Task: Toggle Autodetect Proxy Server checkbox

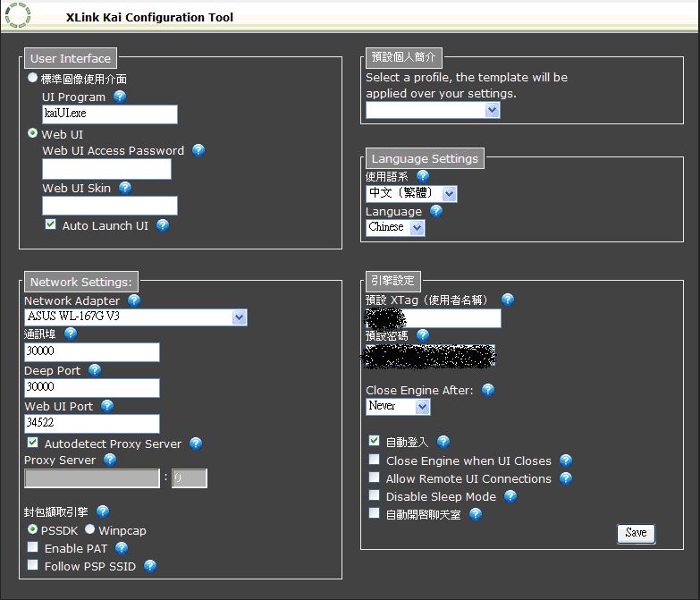Action: pos(32,443)
